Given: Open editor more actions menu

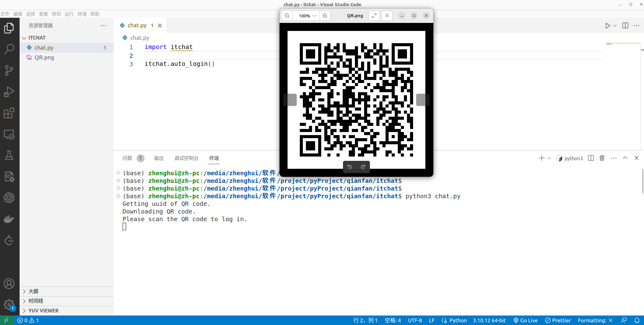Looking at the screenshot, I should pyautogui.click(x=637, y=26).
